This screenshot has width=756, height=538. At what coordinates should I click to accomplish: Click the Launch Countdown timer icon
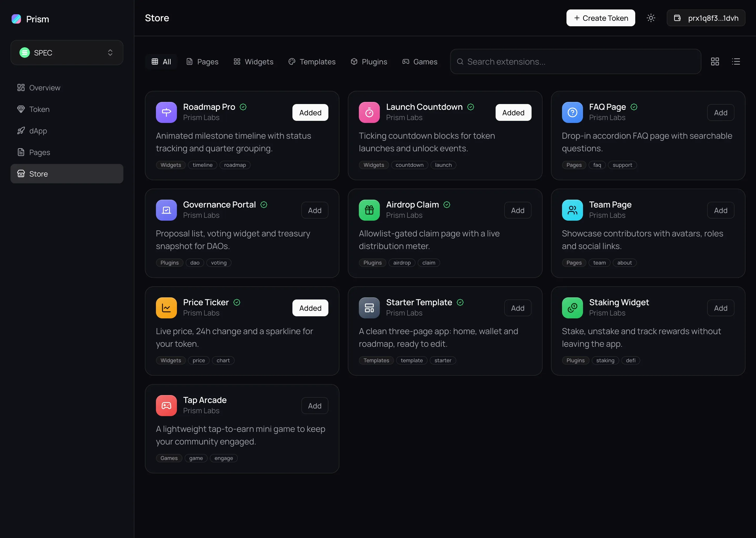click(369, 113)
